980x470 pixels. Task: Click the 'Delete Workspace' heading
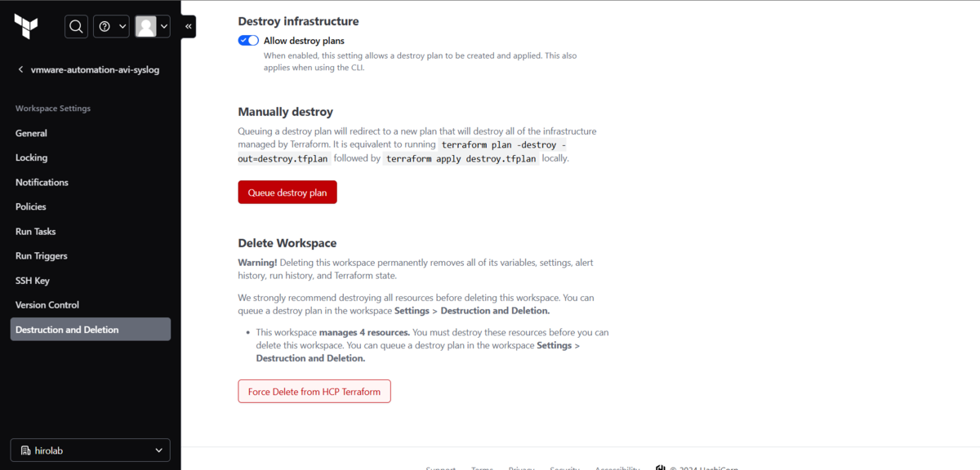tap(287, 243)
